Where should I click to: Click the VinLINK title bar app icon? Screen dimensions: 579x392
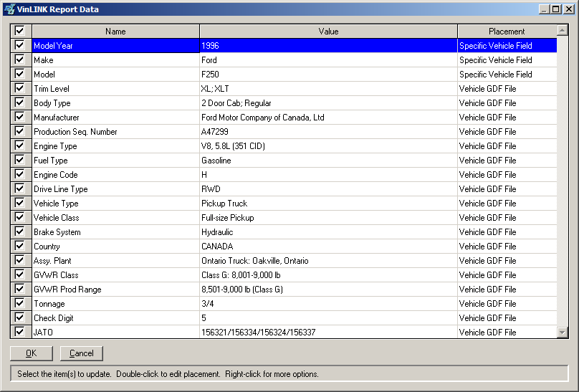click(x=9, y=9)
